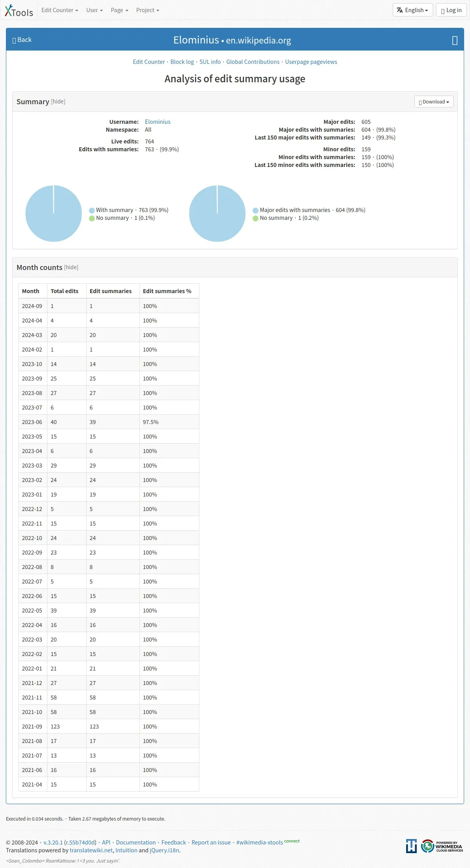Click the Major edits value 605
Viewport: 470px width, 868px height.
coord(366,122)
